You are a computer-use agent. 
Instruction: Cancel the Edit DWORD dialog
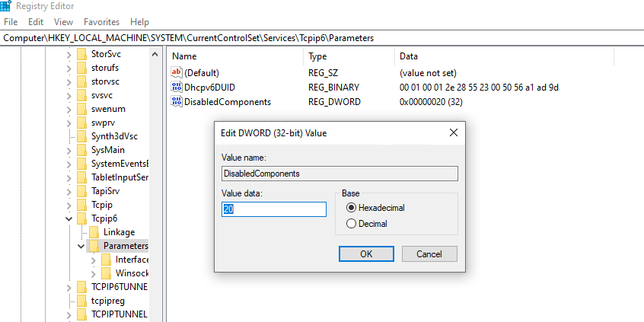(429, 253)
